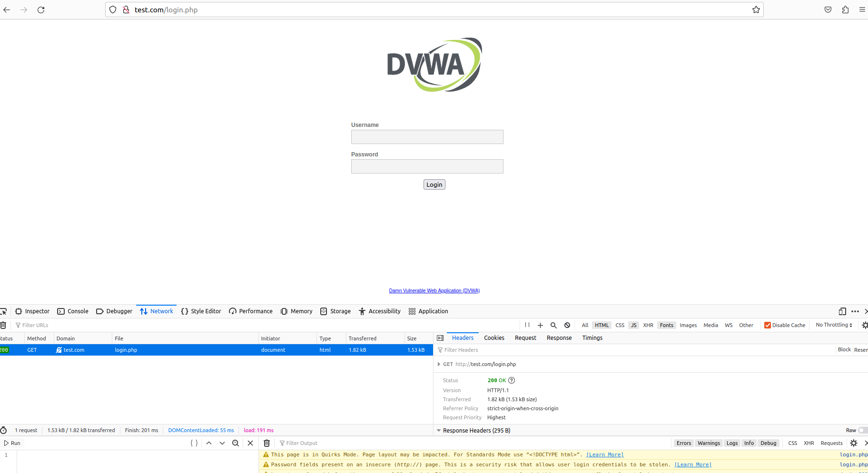868x473 pixels.
Task: Clear network requests with the trash icon
Action: click(x=3, y=325)
